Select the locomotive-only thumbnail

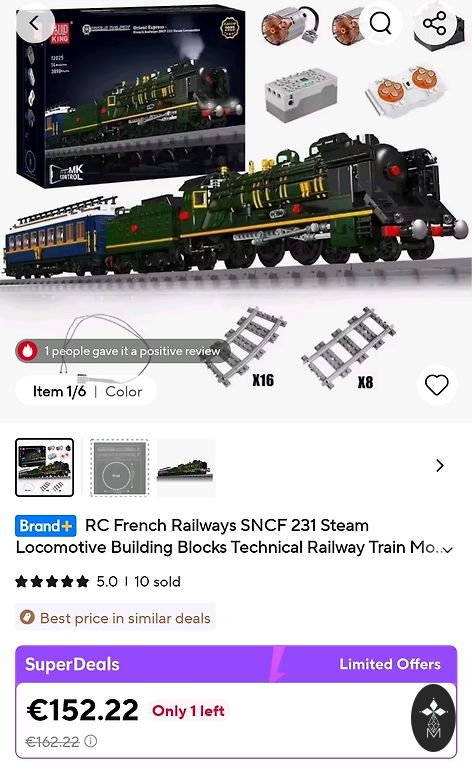coord(186,468)
